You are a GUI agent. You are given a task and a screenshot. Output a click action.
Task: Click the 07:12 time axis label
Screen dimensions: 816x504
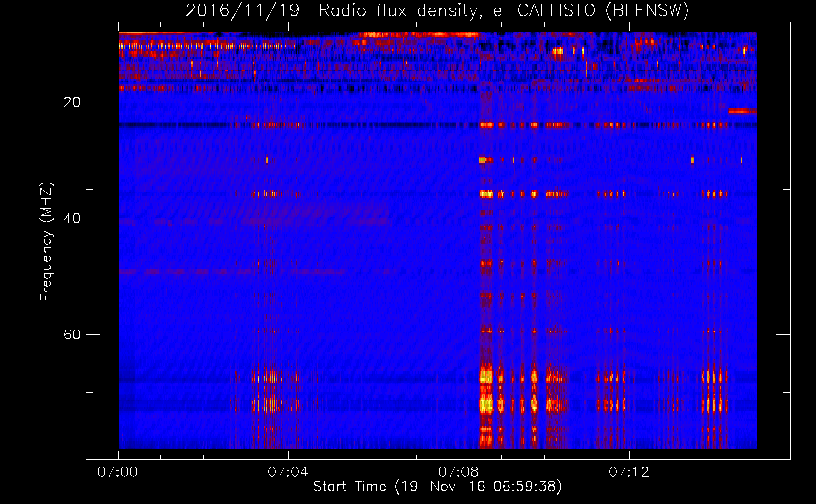(x=629, y=472)
